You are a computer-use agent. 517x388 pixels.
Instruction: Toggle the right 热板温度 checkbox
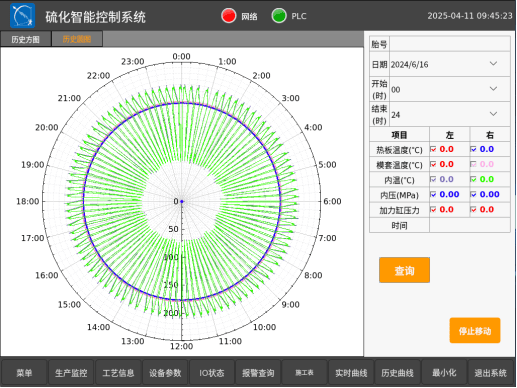tap(473, 149)
